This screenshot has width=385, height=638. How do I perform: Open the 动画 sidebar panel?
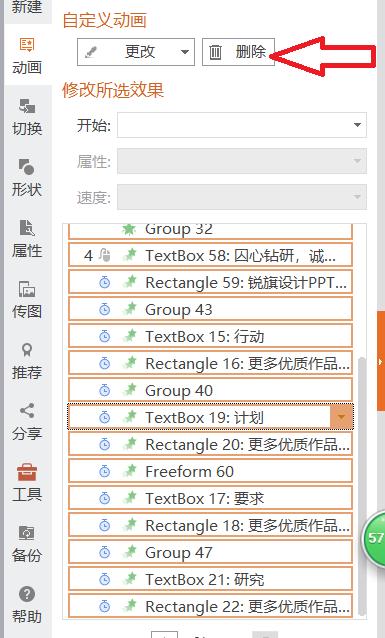pos(27,55)
